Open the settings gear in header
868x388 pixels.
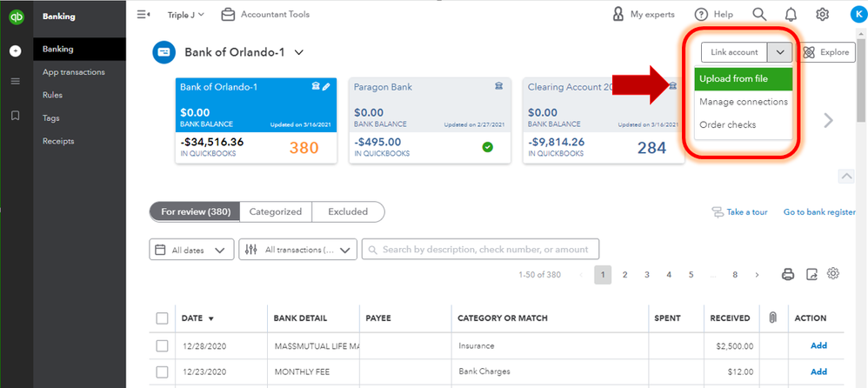pyautogui.click(x=823, y=15)
